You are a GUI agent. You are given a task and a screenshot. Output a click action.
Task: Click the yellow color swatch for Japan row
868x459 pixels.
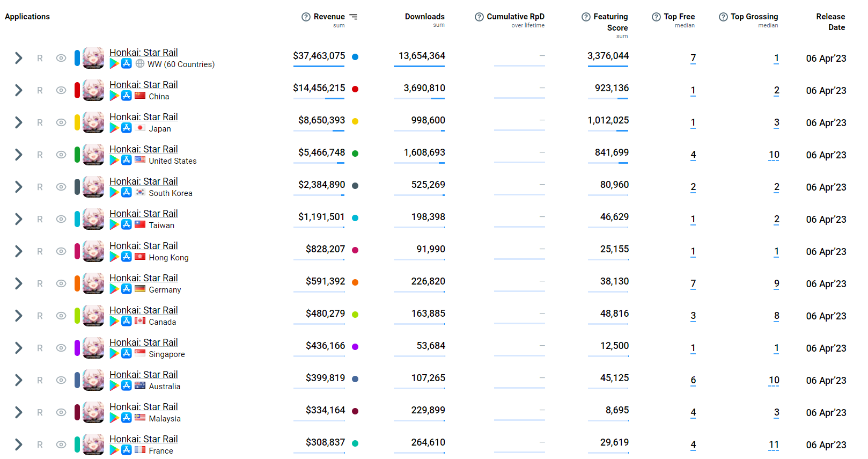77,122
